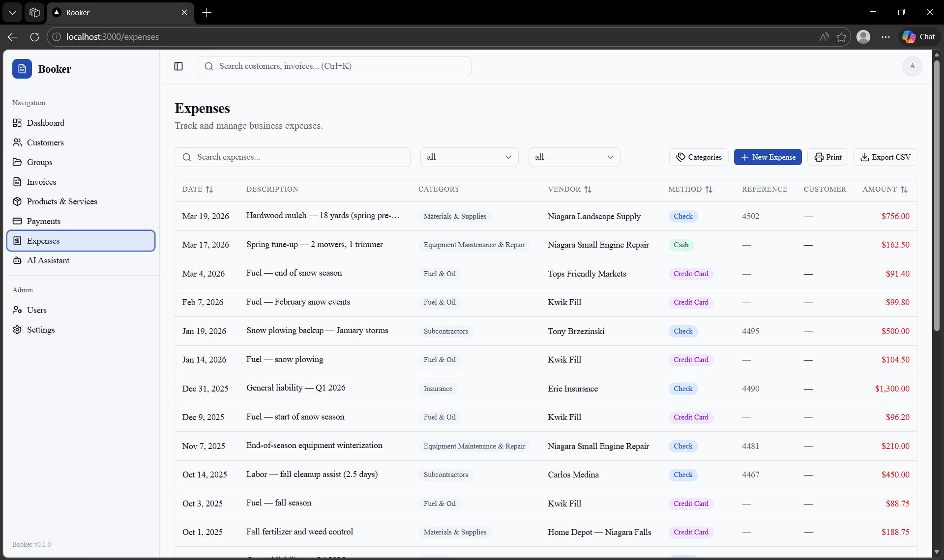
Task: Add this page to browser favorites
Action: click(x=841, y=37)
